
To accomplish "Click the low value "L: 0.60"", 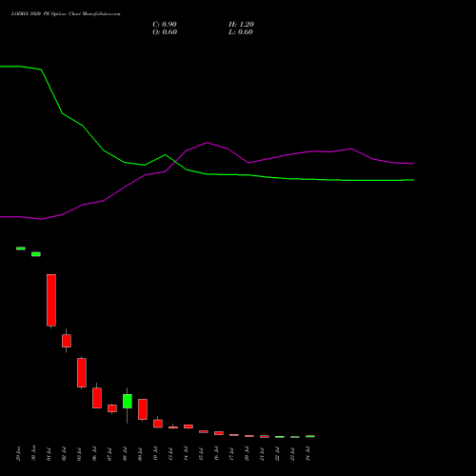I will click(241, 32).
